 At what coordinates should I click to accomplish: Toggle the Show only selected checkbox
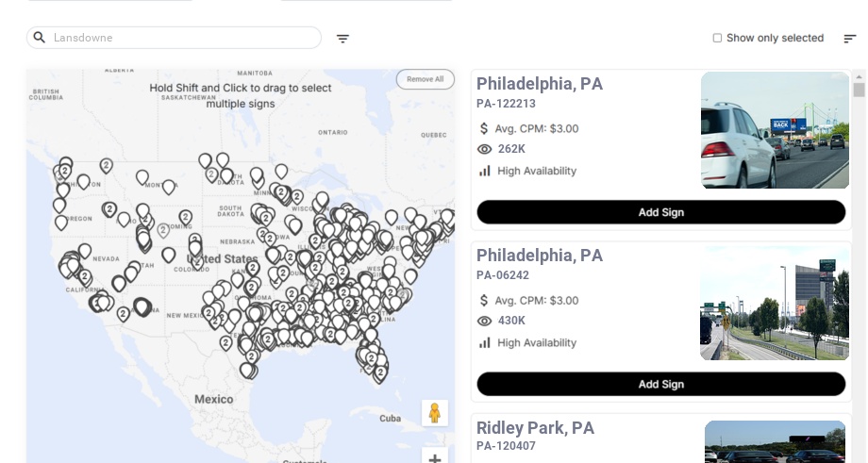coord(717,39)
